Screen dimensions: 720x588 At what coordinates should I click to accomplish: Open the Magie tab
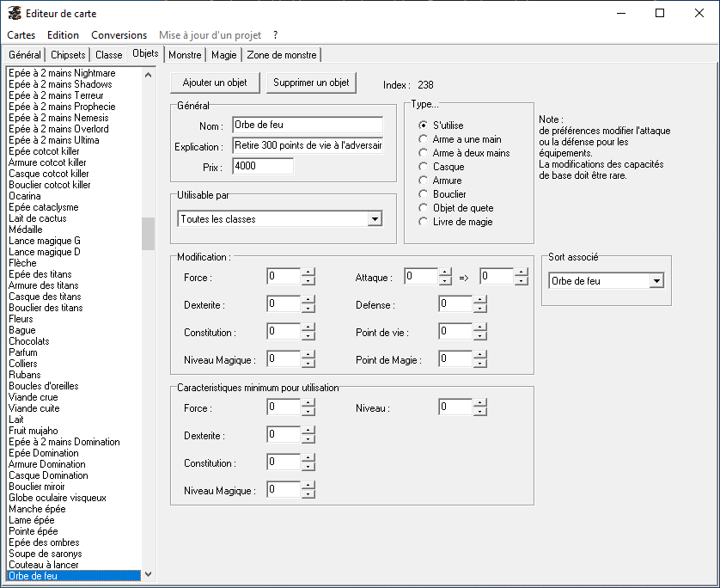coord(224,55)
